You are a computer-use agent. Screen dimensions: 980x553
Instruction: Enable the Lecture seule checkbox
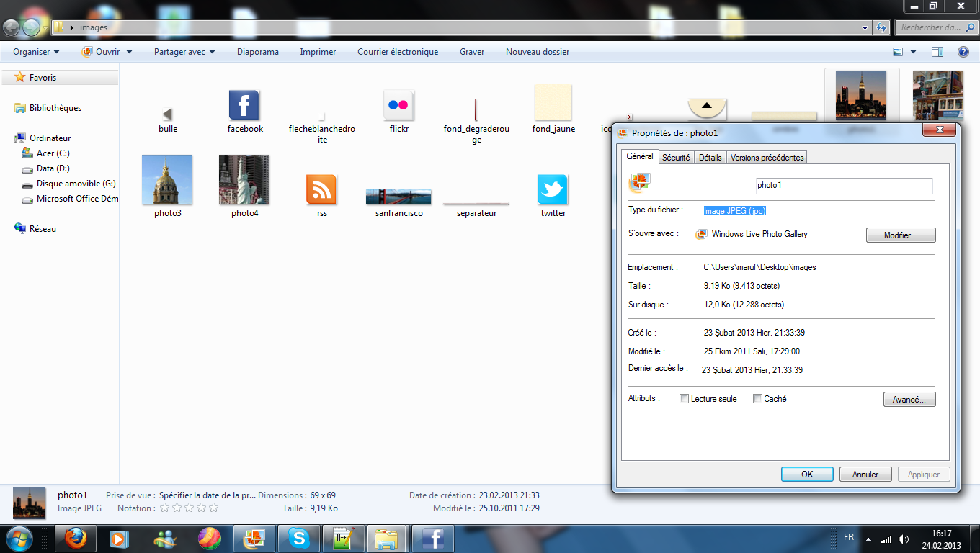[x=684, y=399]
